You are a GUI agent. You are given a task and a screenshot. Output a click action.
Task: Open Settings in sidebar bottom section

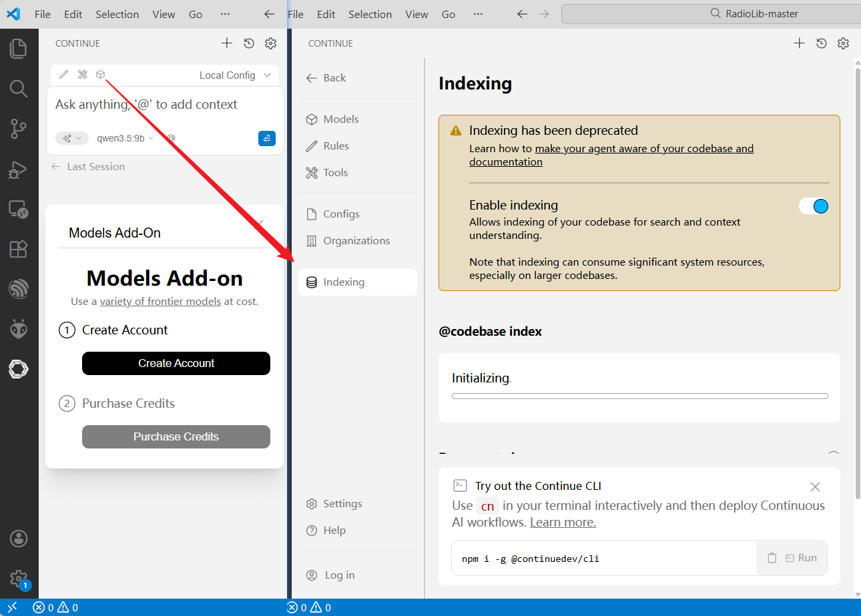click(358, 504)
